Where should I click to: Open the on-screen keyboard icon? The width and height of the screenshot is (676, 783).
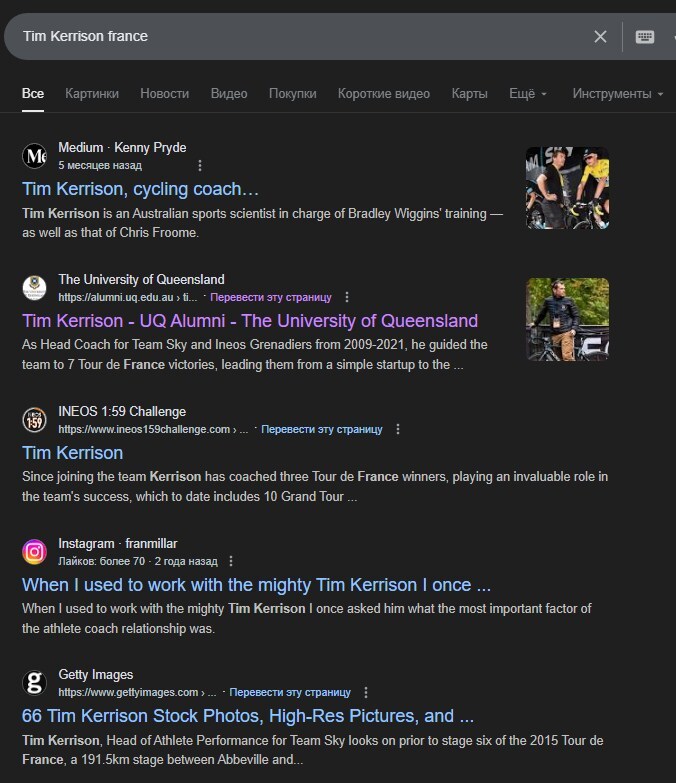645,37
